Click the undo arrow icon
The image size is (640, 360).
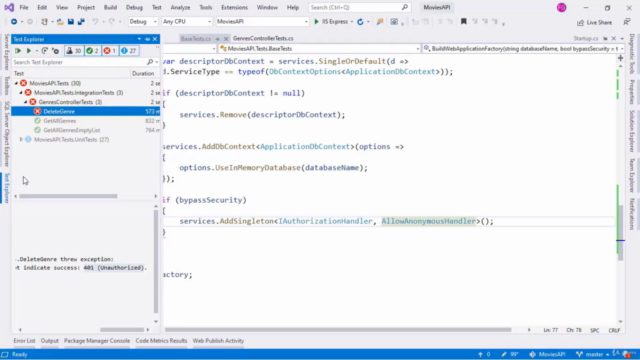coord(95,22)
